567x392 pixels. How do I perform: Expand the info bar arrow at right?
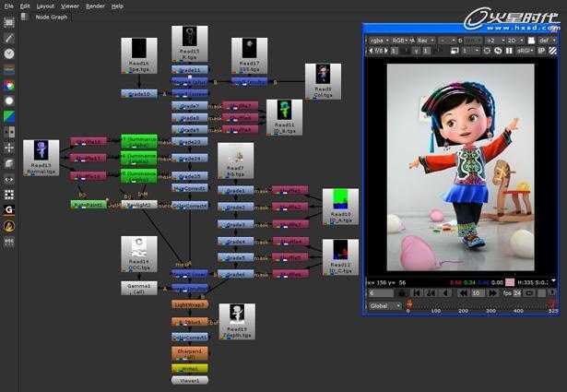pyautogui.click(x=553, y=281)
